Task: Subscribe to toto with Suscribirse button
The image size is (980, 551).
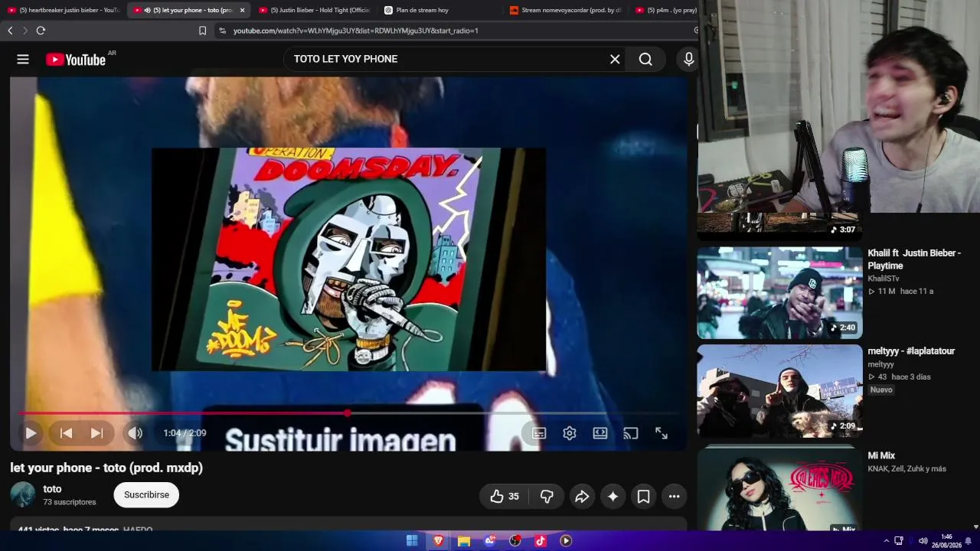Action: (x=146, y=495)
